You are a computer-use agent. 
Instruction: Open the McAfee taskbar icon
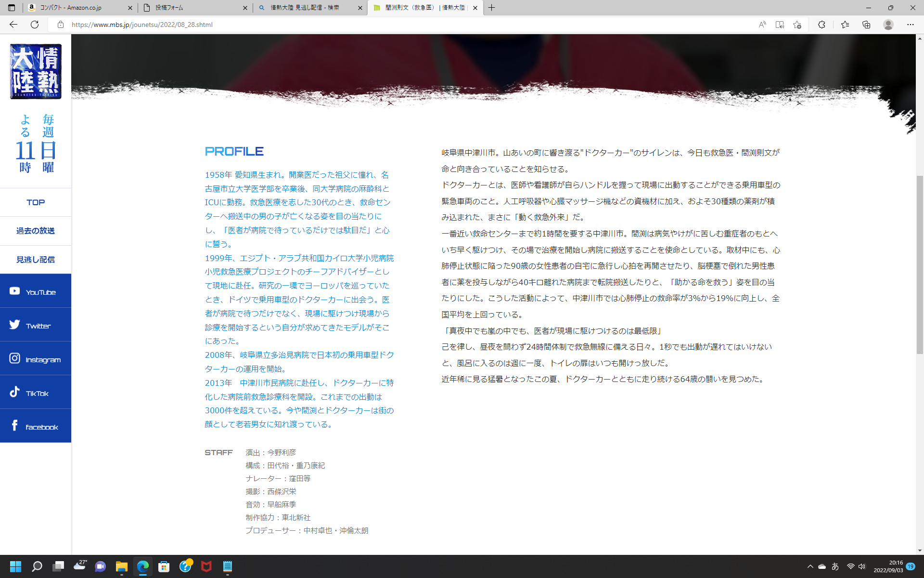(206, 566)
